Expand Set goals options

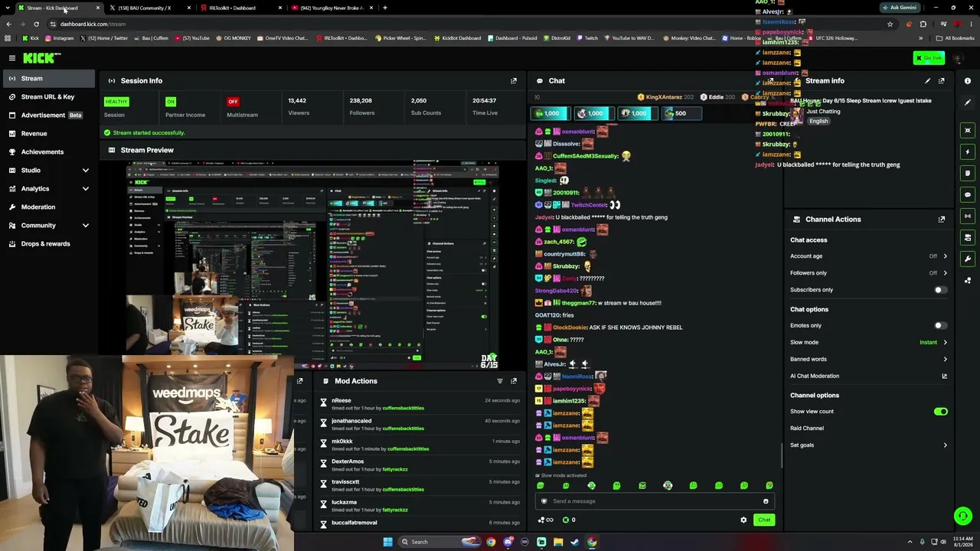click(868, 445)
